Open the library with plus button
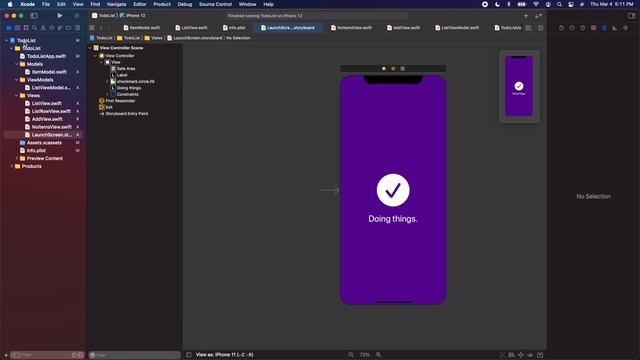The image size is (640, 360). [x=526, y=16]
